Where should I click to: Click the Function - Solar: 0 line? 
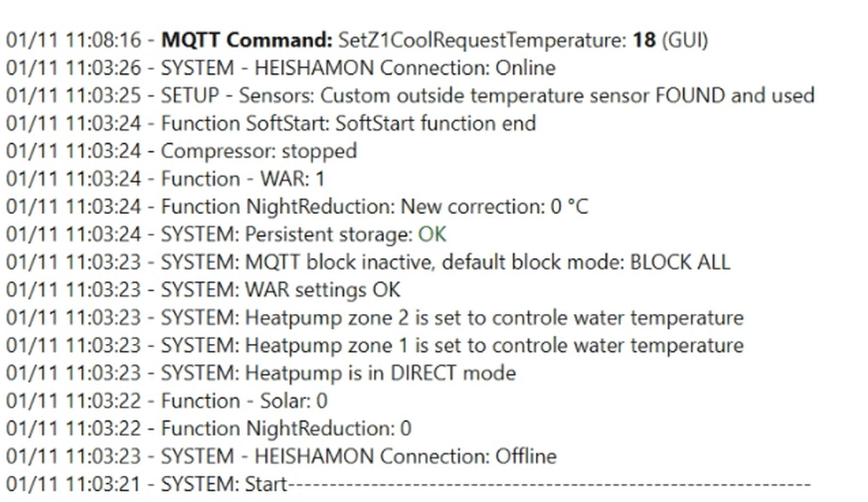[167, 400]
